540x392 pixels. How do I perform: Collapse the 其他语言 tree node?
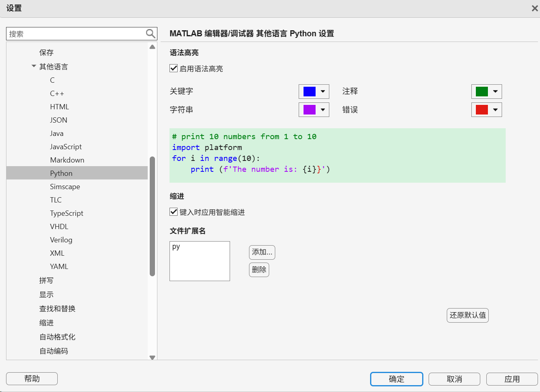click(34, 66)
